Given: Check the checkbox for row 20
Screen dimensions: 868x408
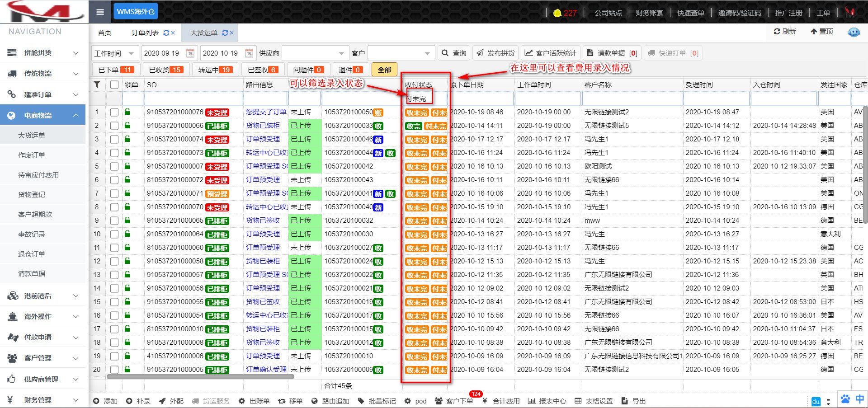Looking at the screenshot, I should point(114,370).
